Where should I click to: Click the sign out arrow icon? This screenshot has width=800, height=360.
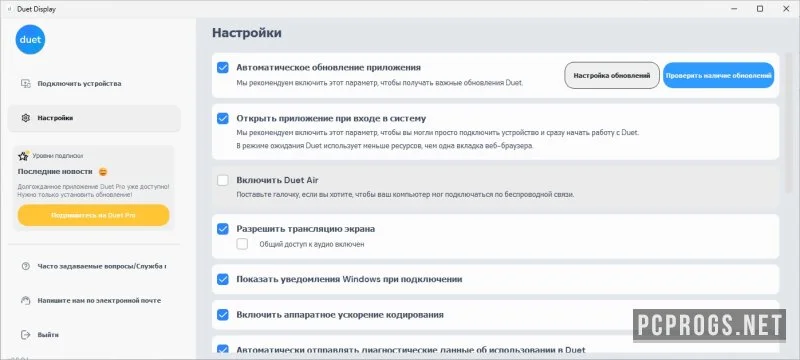(x=26, y=335)
